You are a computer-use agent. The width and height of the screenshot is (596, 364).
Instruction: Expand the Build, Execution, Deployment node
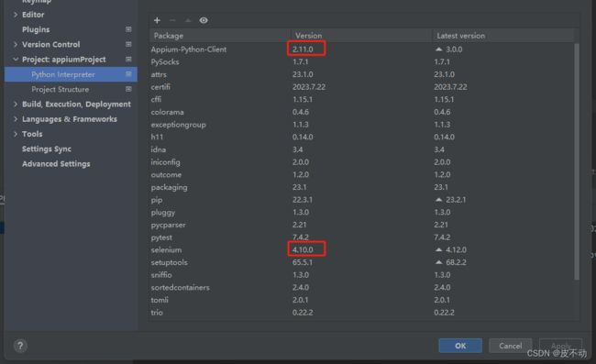pos(16,105)
